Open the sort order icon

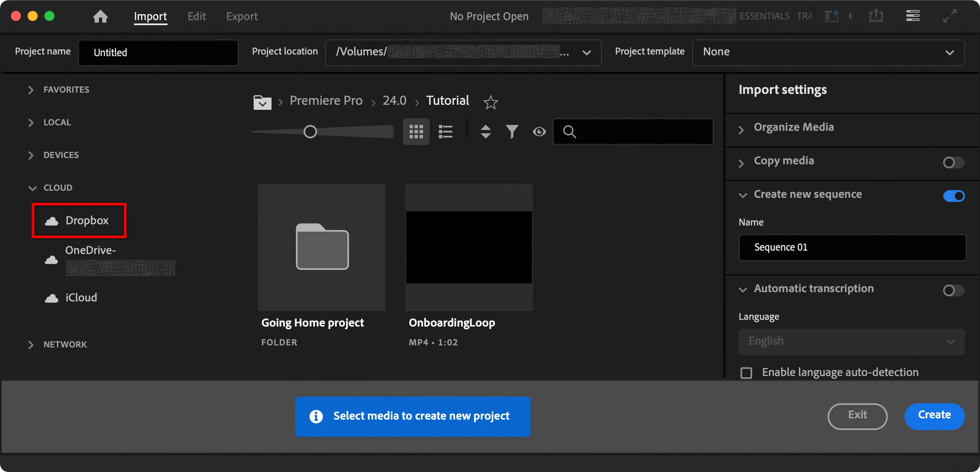485,132
